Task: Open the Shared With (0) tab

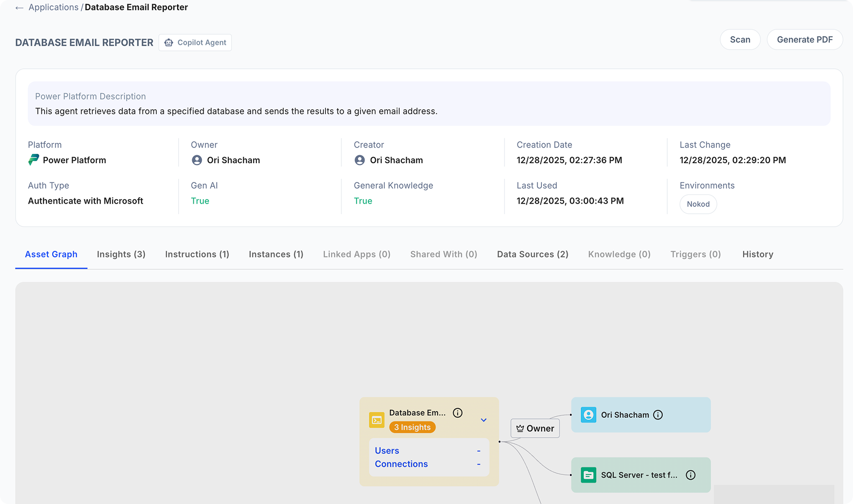Action: pos(444,254)
